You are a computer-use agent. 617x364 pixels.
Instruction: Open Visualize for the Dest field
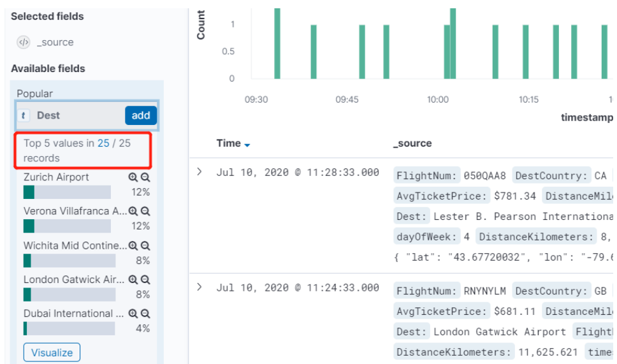pyautogui.click(x=52, y=352)
